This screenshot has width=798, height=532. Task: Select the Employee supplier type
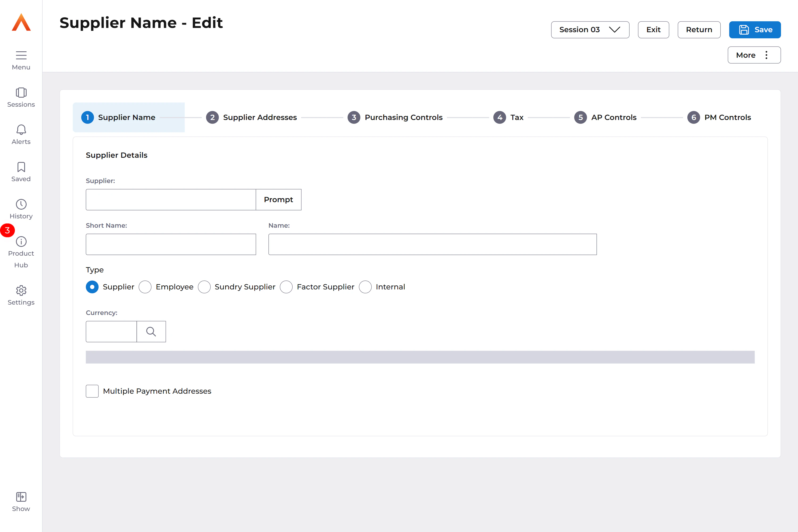coord(145,287)
